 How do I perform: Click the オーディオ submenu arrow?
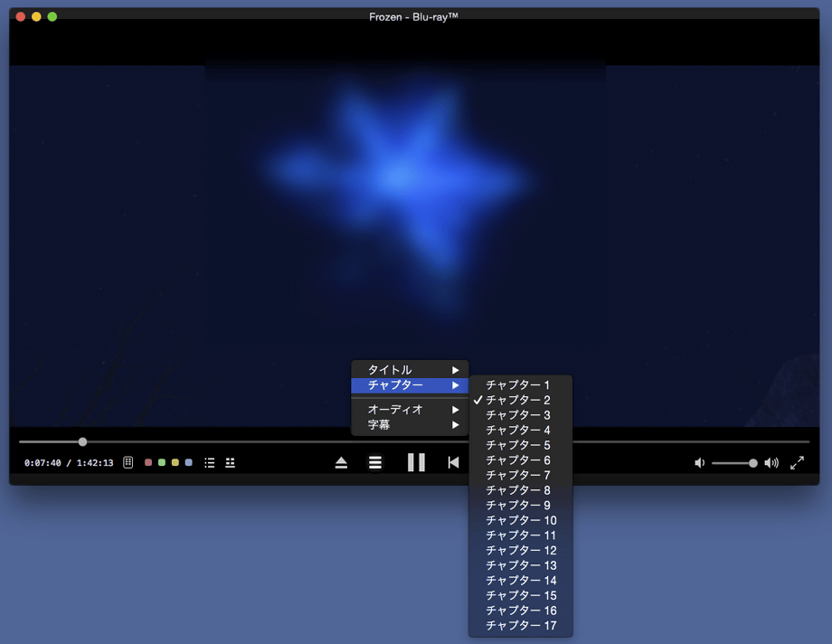click(455, 410)
